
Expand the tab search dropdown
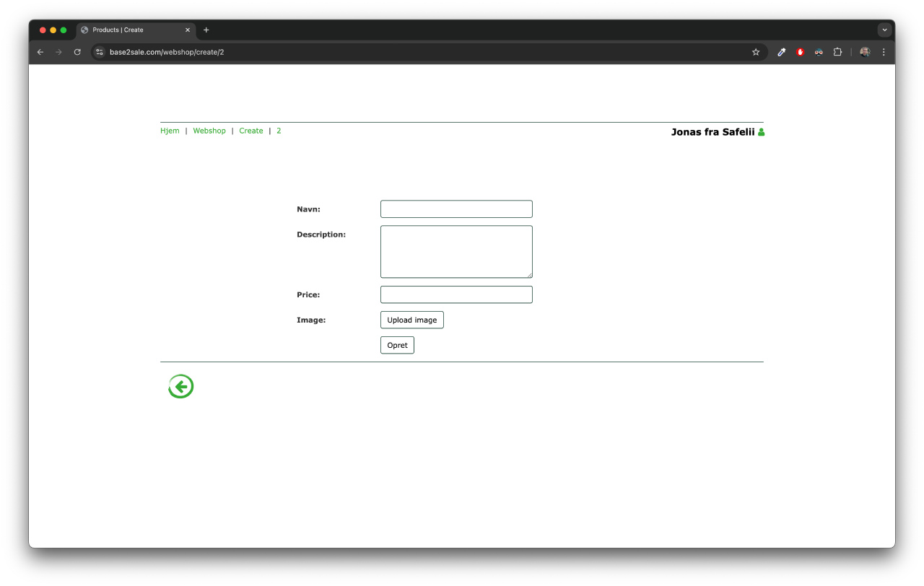click(x=884, y=30)
